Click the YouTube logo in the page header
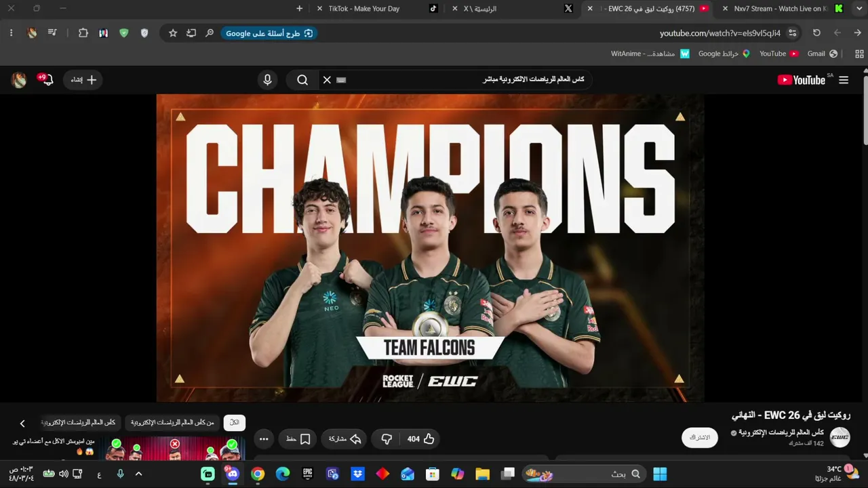 pyautogui.click(x=802, y=80)
